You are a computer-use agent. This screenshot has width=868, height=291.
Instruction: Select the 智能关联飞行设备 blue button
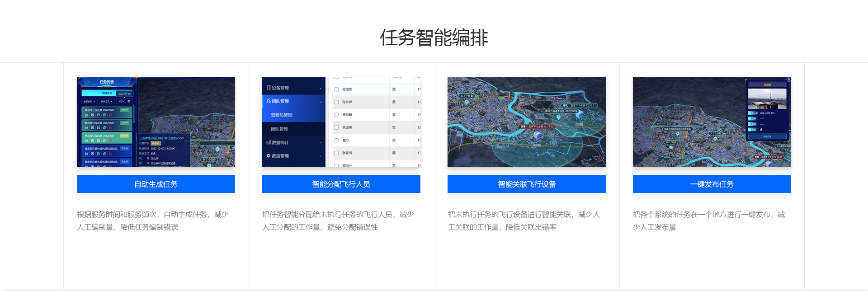(527, 184)
